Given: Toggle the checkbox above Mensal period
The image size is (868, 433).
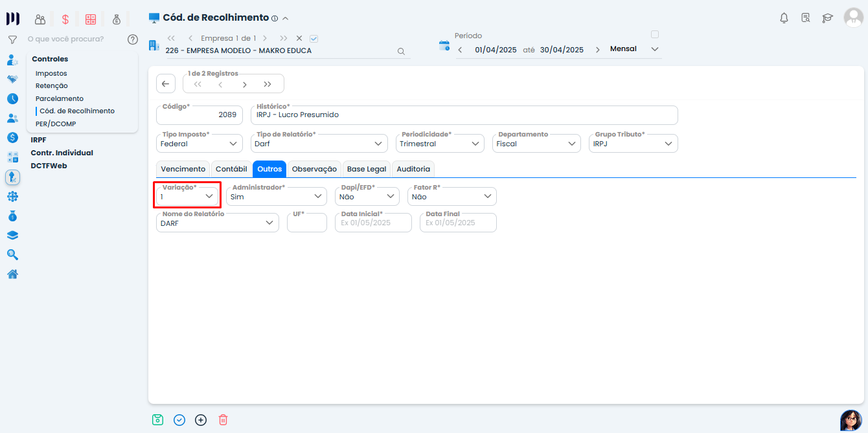Looking at the screenshot, I should (x=654, y=34).
